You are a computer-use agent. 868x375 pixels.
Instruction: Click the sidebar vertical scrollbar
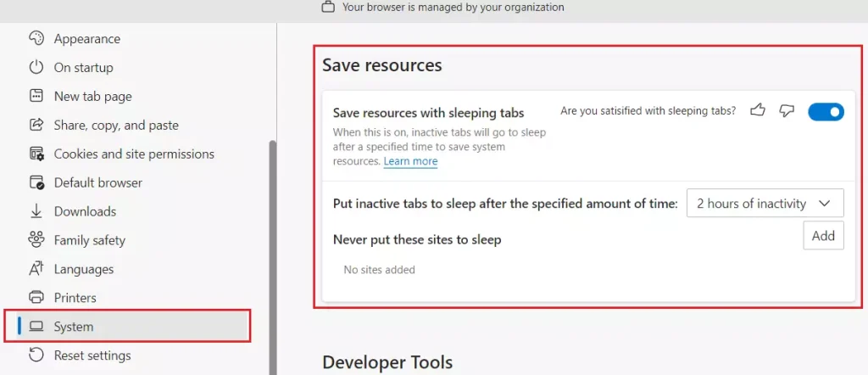tap(272, 258)
